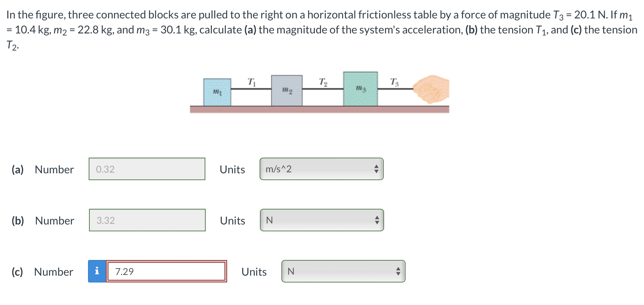This screenshot has height=305, width=644.
Task: Select the answer field showing 7.29
Action: [x=166, y=271]
